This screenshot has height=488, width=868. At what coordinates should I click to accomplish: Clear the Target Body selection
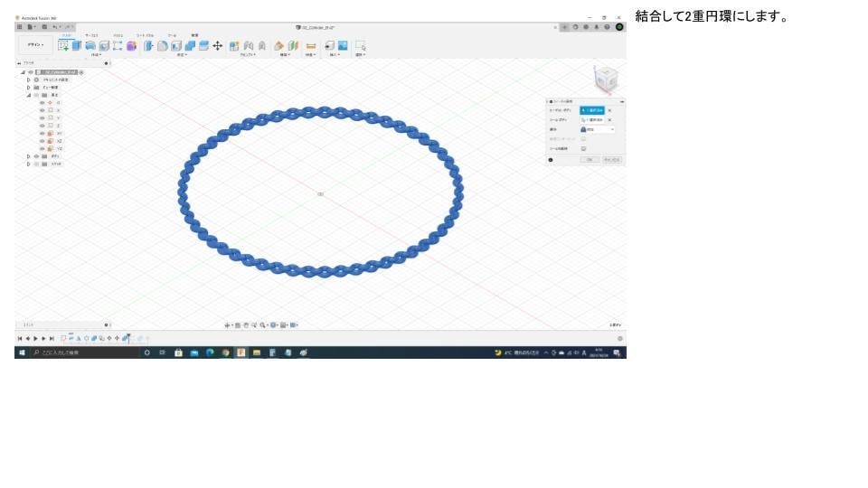tap(610, 110)
